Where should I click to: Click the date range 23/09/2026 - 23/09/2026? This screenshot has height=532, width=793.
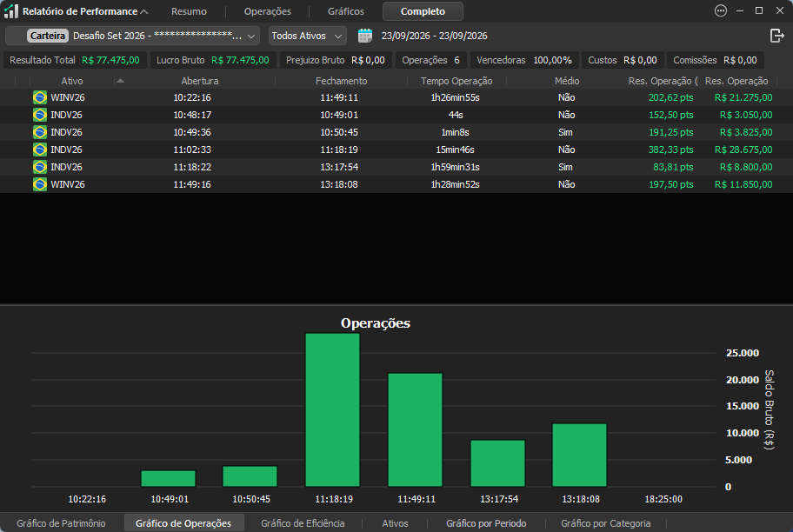[x=435, y=36]
